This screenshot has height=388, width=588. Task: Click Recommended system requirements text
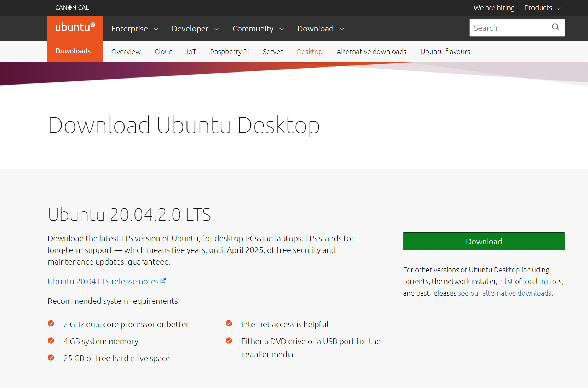pyautogui.click(x=114, y=301)
